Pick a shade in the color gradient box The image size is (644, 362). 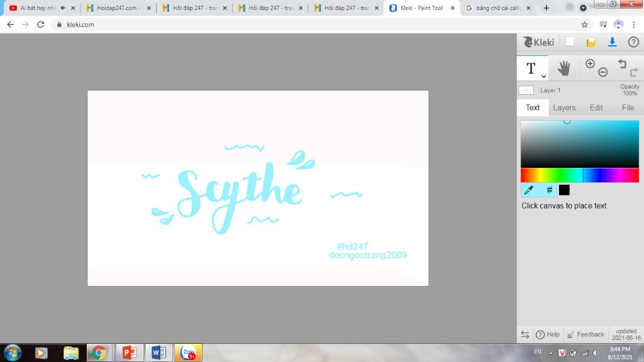click(579, 144)
